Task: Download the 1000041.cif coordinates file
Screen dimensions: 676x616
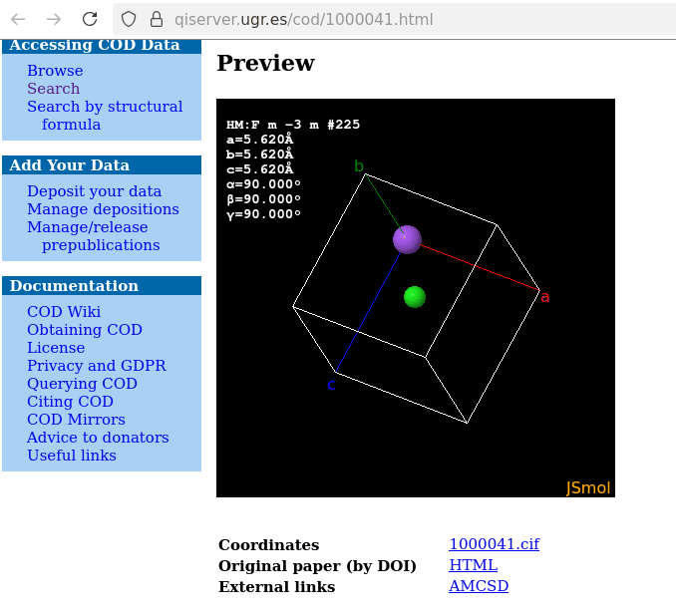Action: click(494, 544)
